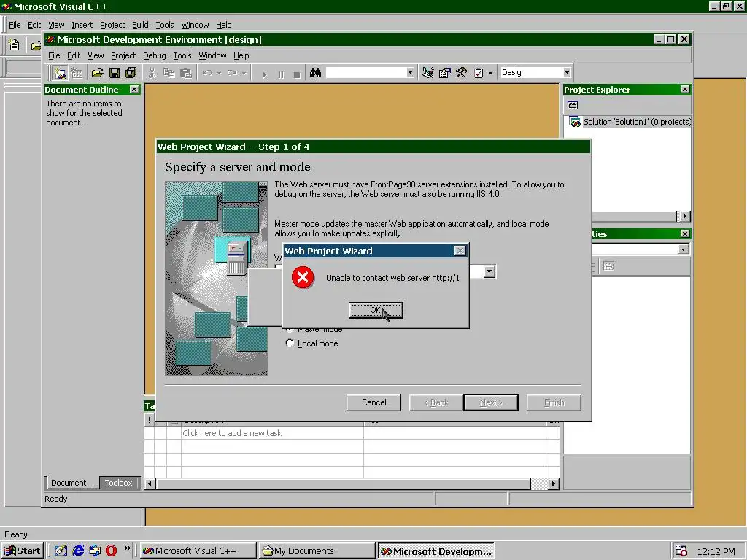Click Task List scrollbar right arrow
Image resolution: width=747 pixels, height=560 pixels.
[x=554, y=484]
